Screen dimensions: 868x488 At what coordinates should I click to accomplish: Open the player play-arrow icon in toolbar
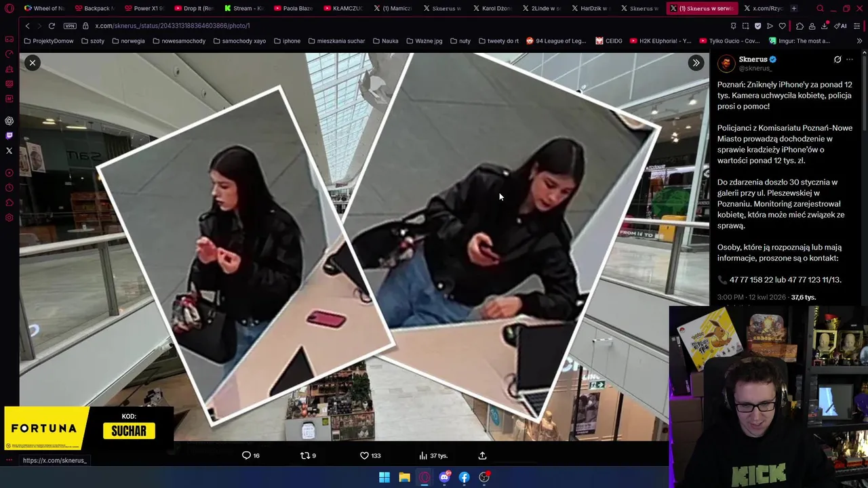770,26
